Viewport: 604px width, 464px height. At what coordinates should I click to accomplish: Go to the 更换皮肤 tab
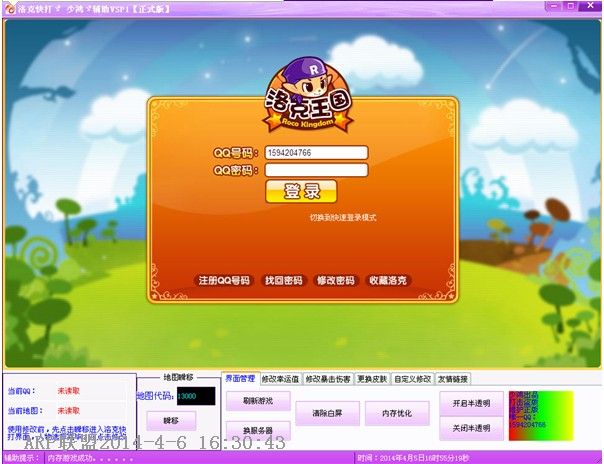(x=372, y=379)
